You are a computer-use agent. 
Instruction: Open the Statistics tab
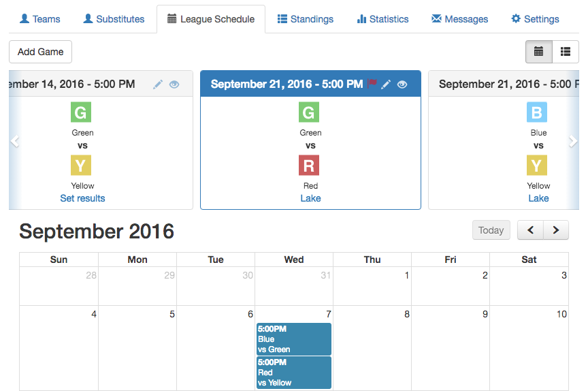pyautogui.click(x=382, y=19)
